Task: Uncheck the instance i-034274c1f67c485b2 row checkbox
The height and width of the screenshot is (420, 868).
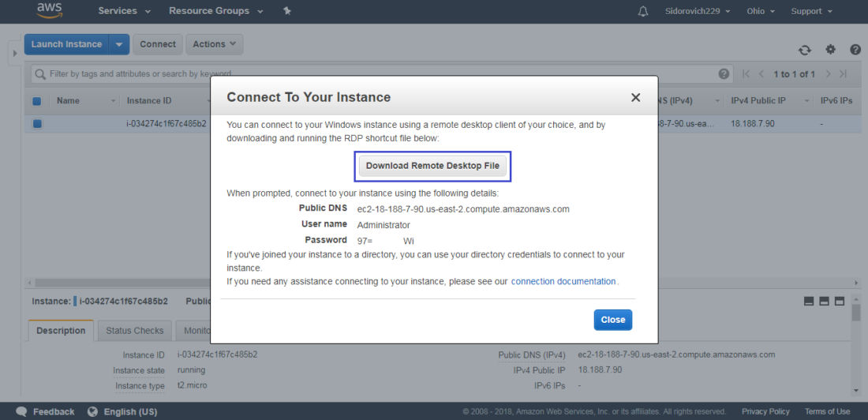Action: point(37,124)
